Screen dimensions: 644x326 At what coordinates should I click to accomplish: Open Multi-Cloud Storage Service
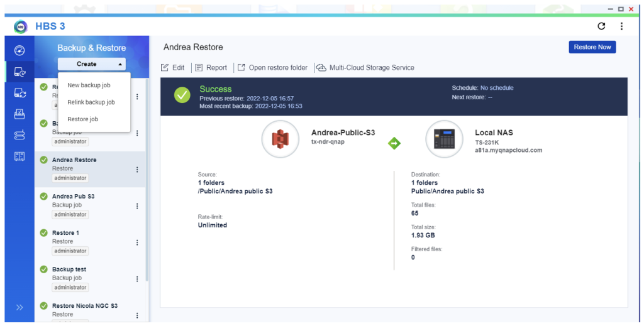click(365, 68)
